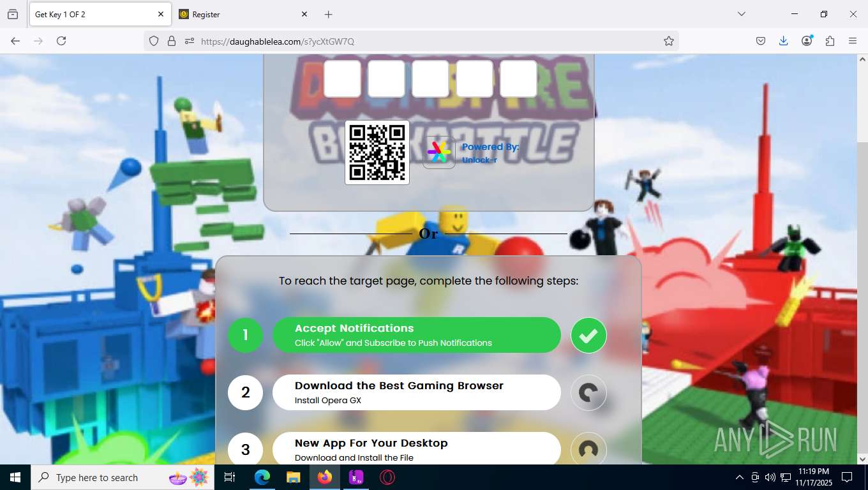
Task: Bookmark this page with star
Action: click(x=668, y=41)
